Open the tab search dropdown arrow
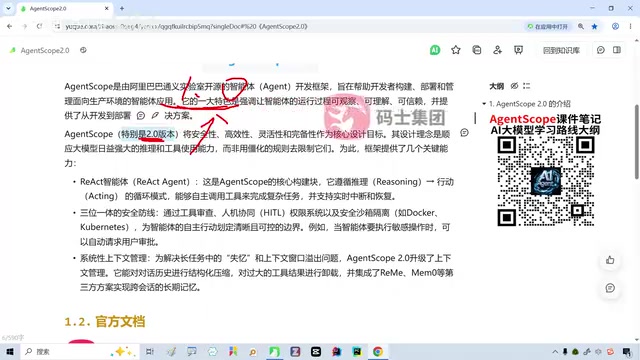 pyautogui.click(x=8, y=8)
